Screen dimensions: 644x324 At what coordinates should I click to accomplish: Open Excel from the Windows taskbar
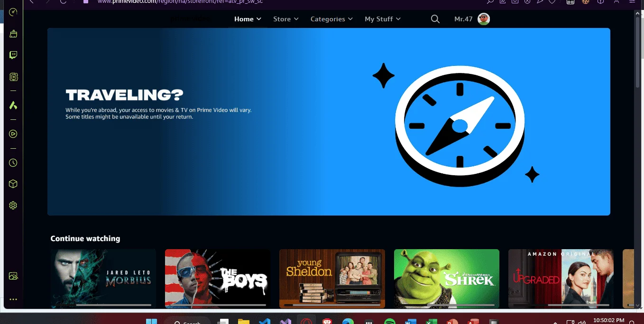[x=431, y=322]
